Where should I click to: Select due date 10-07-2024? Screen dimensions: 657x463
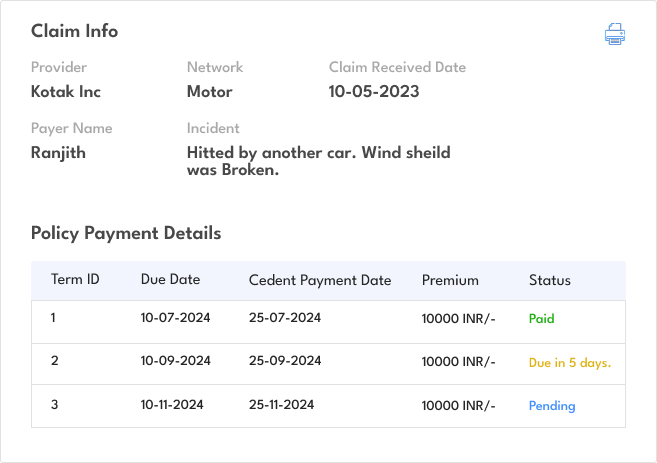(x=176, y=319)
